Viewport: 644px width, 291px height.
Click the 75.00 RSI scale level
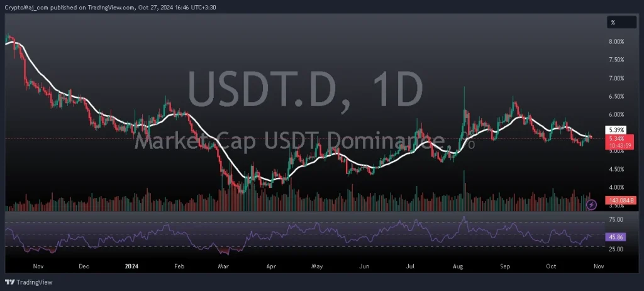tap(616, 220)
